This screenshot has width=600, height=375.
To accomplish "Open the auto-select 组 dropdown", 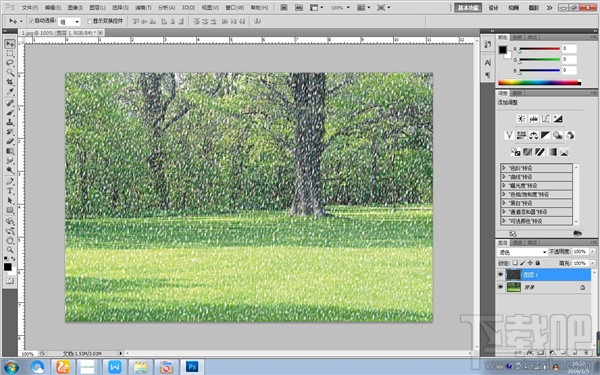I will 69,21.
